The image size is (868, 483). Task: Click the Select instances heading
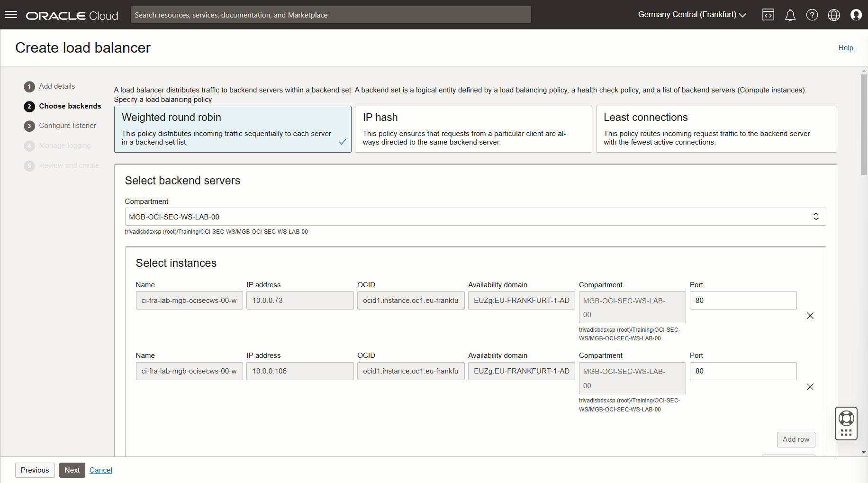coord(176,263)
